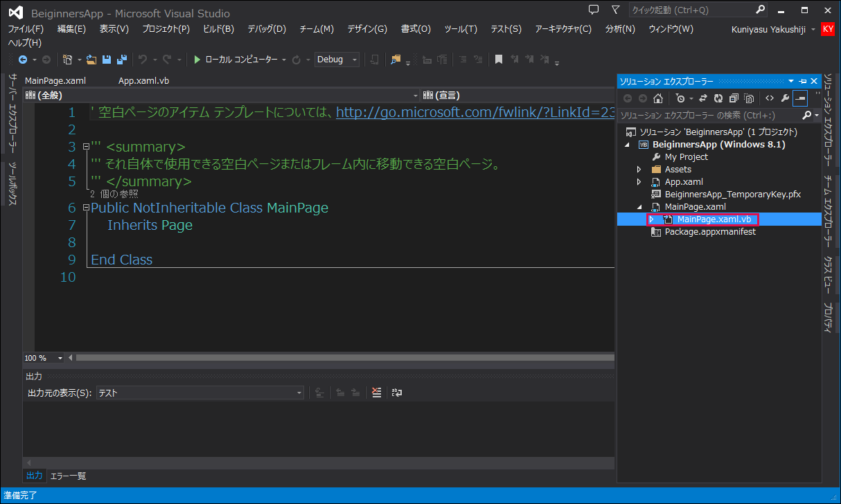Click the Collapse All icon in Solution Explorer
841x504 pixels.
(x=734, y=98)
